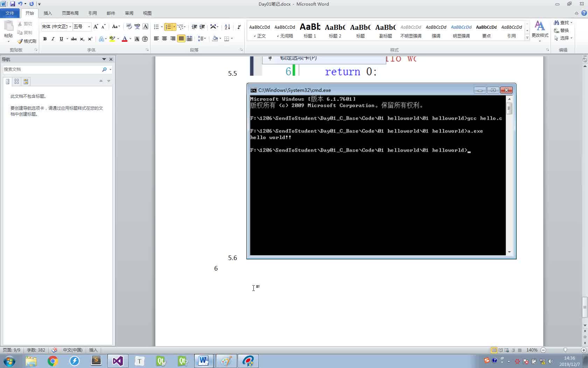588x368 pixels.
Task: Open Chrome from the taskbar
Action: coord(53,361)
